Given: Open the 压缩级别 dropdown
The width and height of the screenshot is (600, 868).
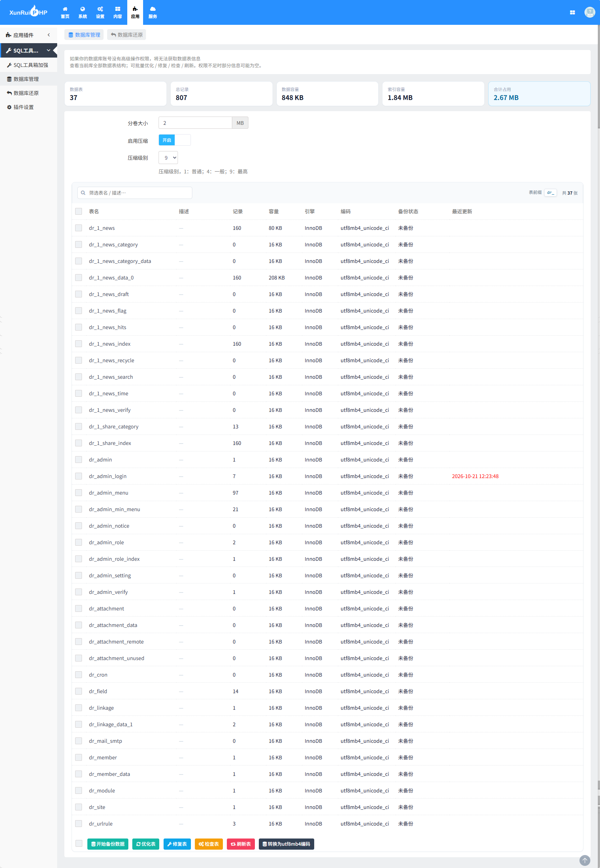Looking at the screenshot, I should 168,158.
